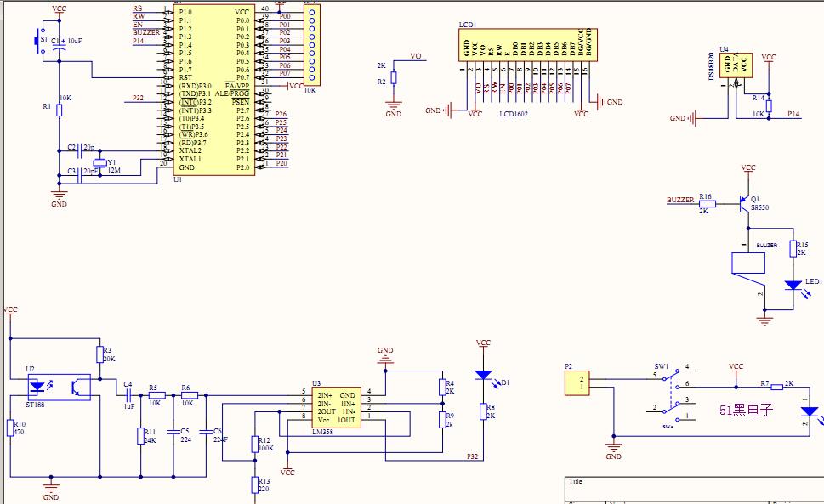Click the ALE/PROG pin label on U1
Image resolution: width=824 pixels, height=504 pixels.
[x=232, y=93]
